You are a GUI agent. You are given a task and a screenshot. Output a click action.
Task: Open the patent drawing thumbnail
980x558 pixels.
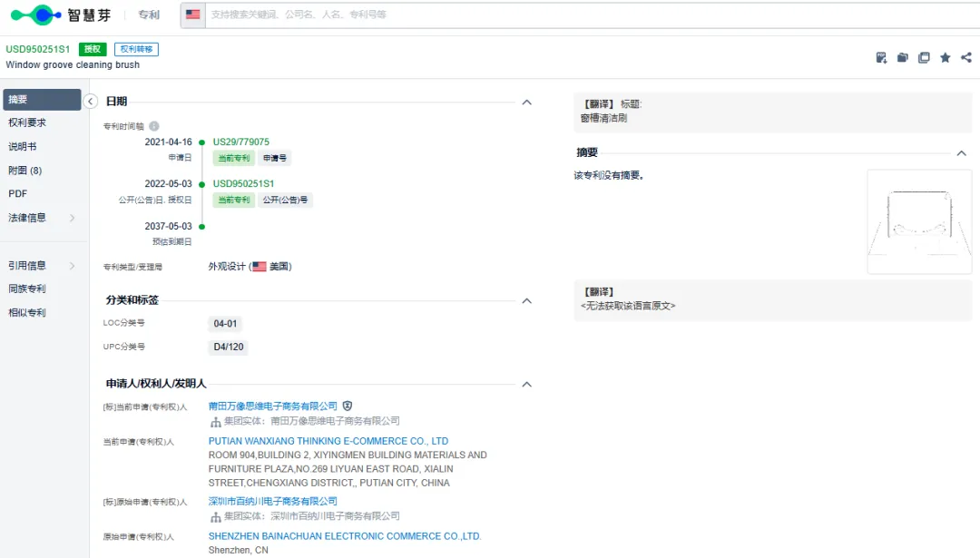pos(919,221)
